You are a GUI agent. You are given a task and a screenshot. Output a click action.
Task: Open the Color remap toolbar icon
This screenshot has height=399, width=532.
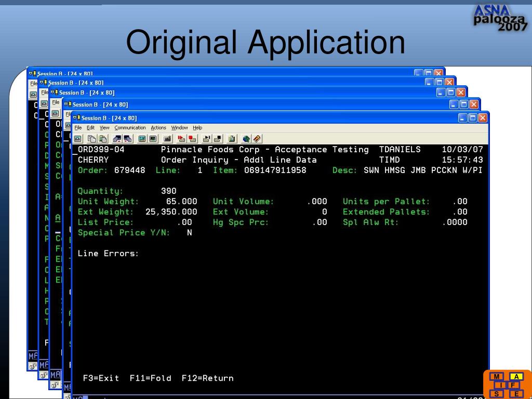(153, 139)
